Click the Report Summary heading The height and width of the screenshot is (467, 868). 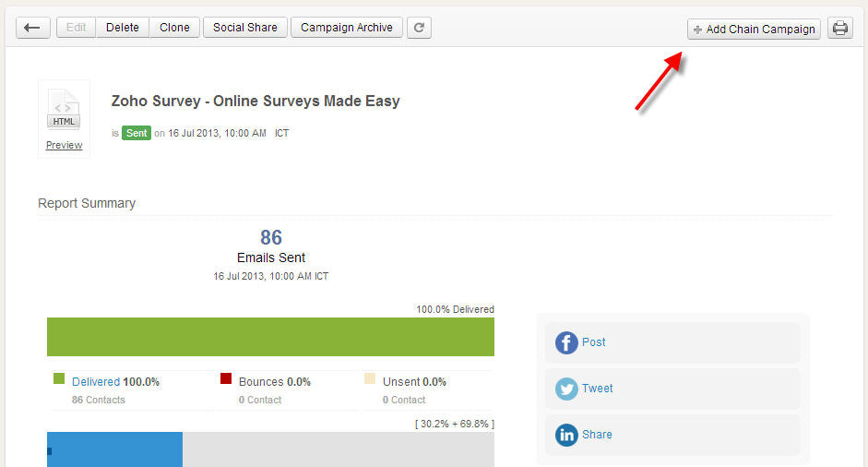pyautogui.click(x=87, y=203)
